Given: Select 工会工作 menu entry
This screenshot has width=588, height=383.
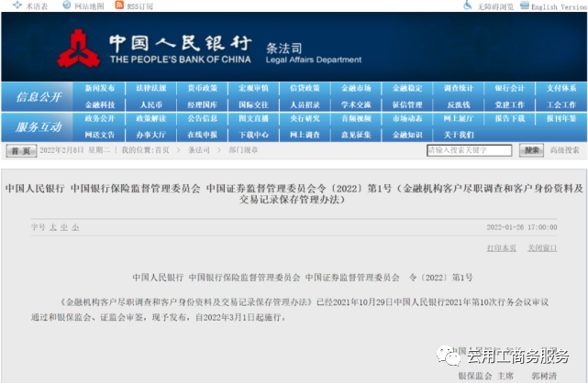Looking at the screenshot, I should pyautogui.click(x=561, y=104).
